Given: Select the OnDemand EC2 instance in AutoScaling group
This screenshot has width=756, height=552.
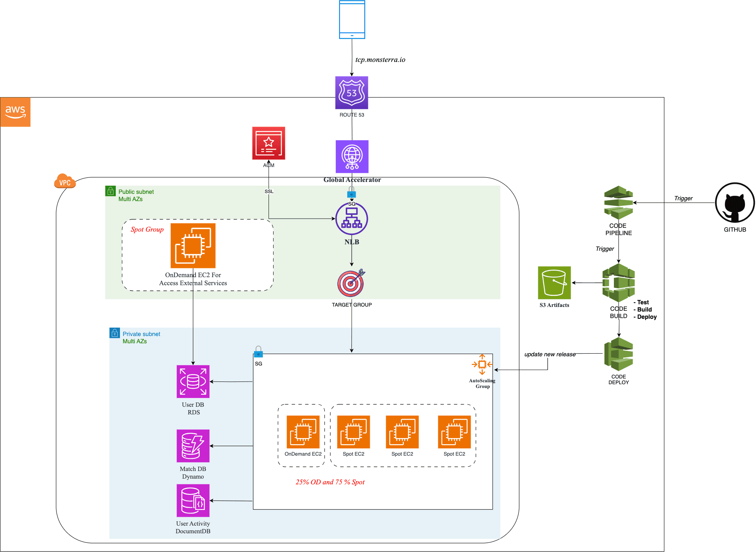Looking at the screenshot, I should (303, 432).
